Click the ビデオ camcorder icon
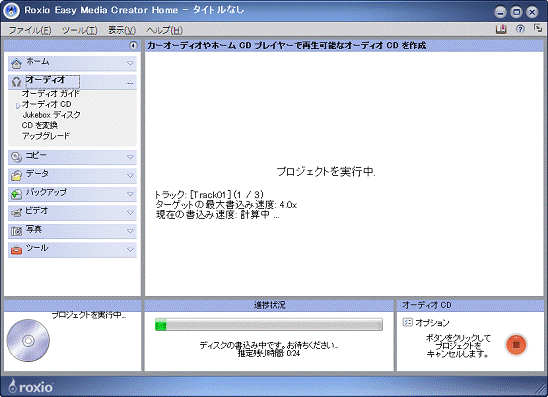Image resolution: width=548 pixels, height=397 pixels. pos(16,212)
